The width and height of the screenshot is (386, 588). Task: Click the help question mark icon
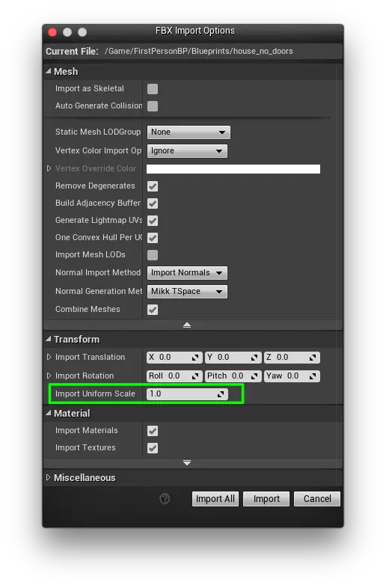pyautogui.click(x=165, y=498)
